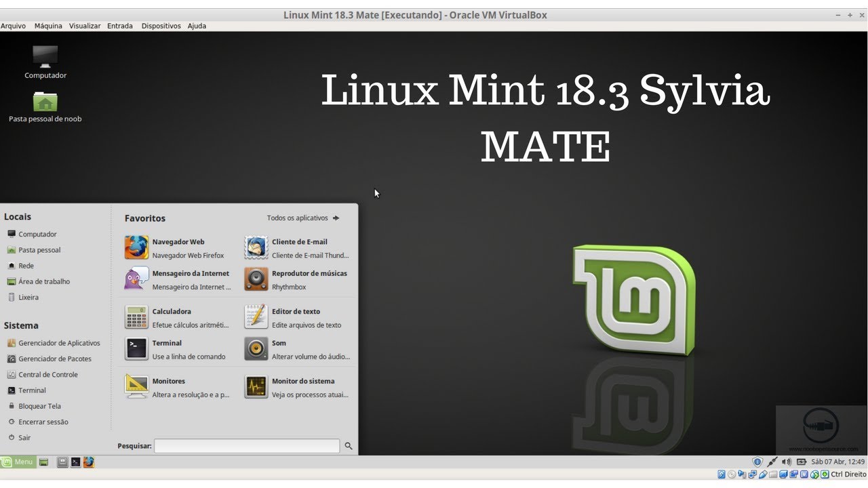The width and height of the screenshot is (868, 488).
Task: Open Pasta pessoal de noob folder
Action: 45,107
